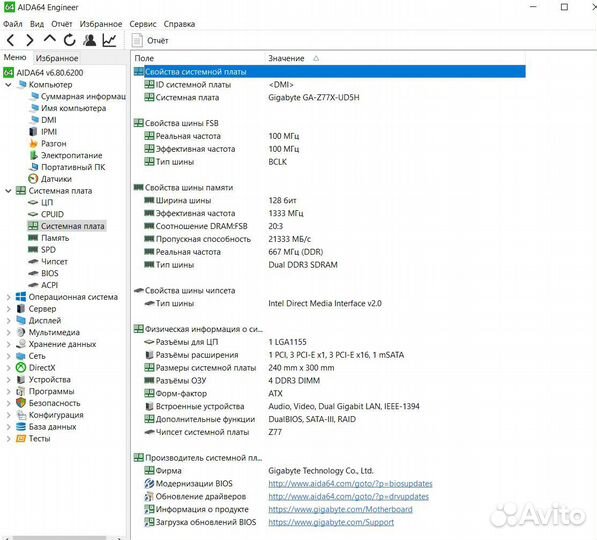Sort by the Поле column header

tap(198, 59)
